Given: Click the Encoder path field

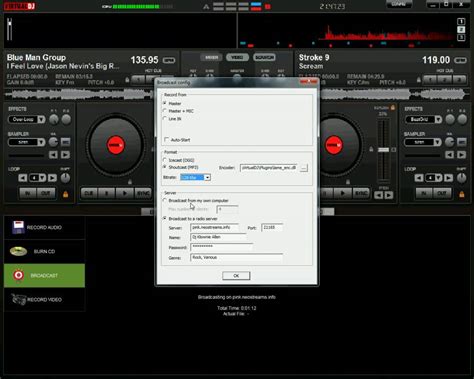Looking at the screenshot, I should [x=269, y=168].
